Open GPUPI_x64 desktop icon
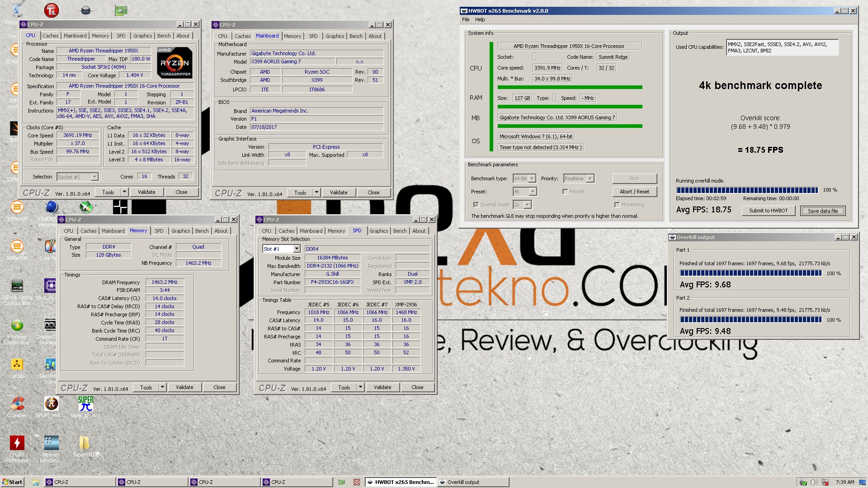Screen dimensions: 868x488 pyautogui.click(x=51, y=407)
